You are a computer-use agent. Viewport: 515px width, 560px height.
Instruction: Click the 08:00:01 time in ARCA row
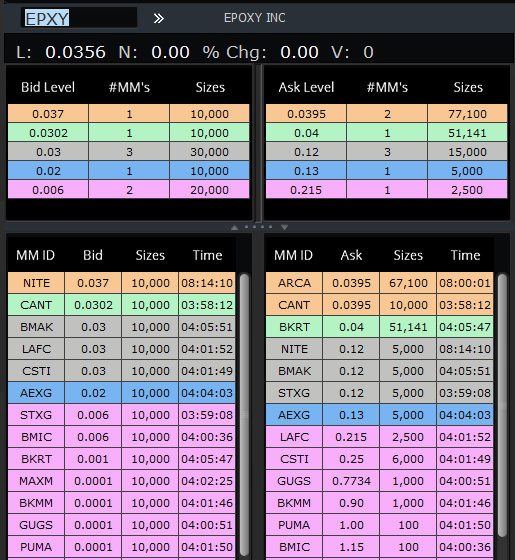[465, 283]
